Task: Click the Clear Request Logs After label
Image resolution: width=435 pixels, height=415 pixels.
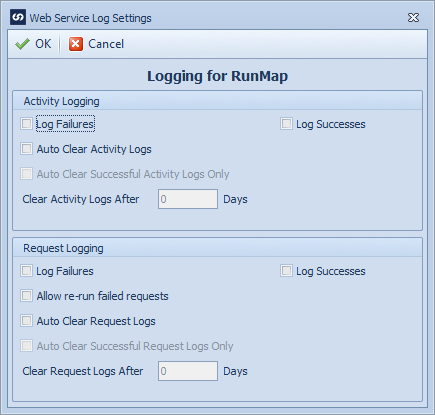Action: (83, 371)
